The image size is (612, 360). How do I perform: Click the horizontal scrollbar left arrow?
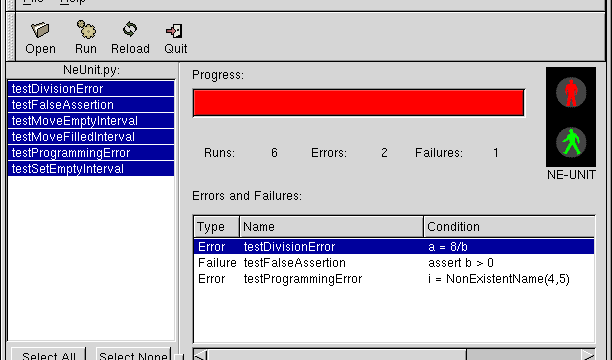point(200,355)
